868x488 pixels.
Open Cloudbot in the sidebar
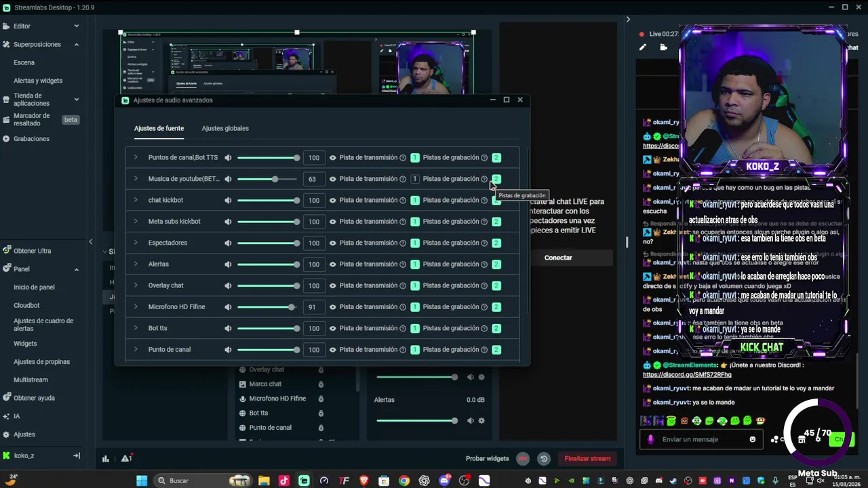coord(26,306)
